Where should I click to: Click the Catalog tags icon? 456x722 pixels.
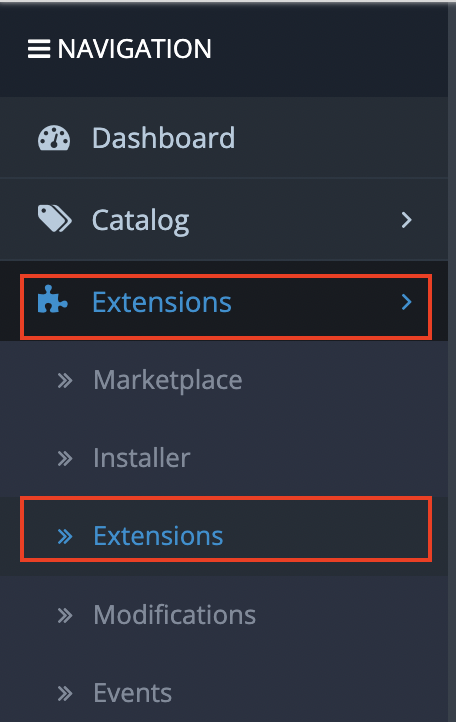[54, 219]
